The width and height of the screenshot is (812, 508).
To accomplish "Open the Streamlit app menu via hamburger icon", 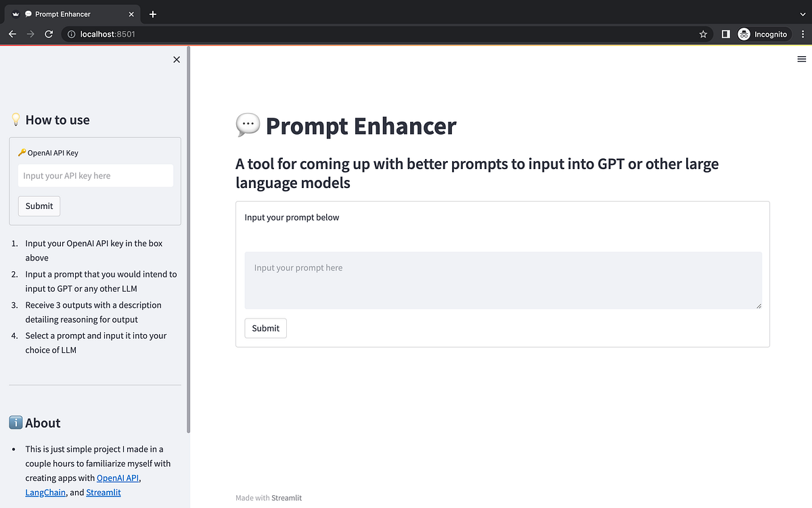I will tap(801, 59).
